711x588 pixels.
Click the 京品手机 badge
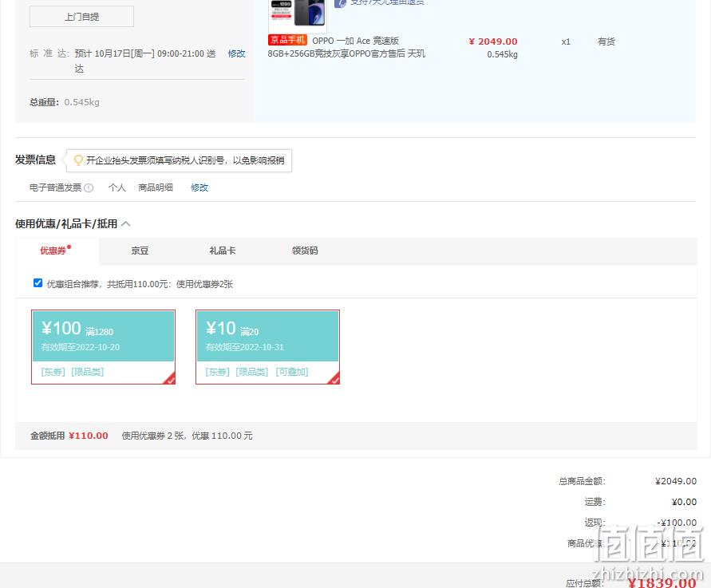pyautogui.click(x=287, y=41)
